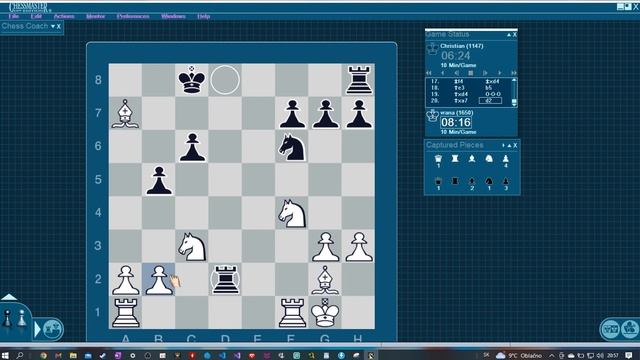
Task: Select the white knight on c3
Action: (192, 247)
